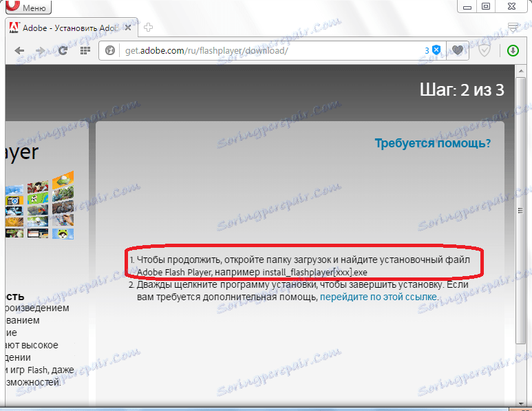Viewport: 532px width, 411px height.
Task: Open the Opera Меню button
Action: click(x=28, y=7)
